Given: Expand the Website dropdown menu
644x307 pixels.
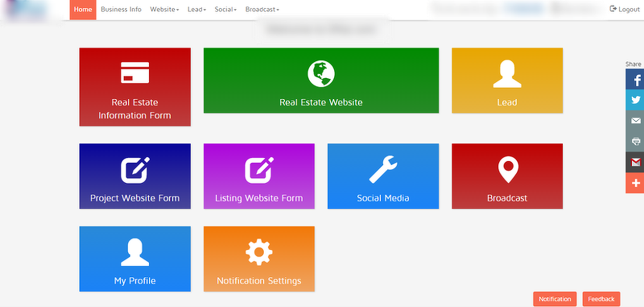Looking at the screenshot, I should [x=165, y=10].
